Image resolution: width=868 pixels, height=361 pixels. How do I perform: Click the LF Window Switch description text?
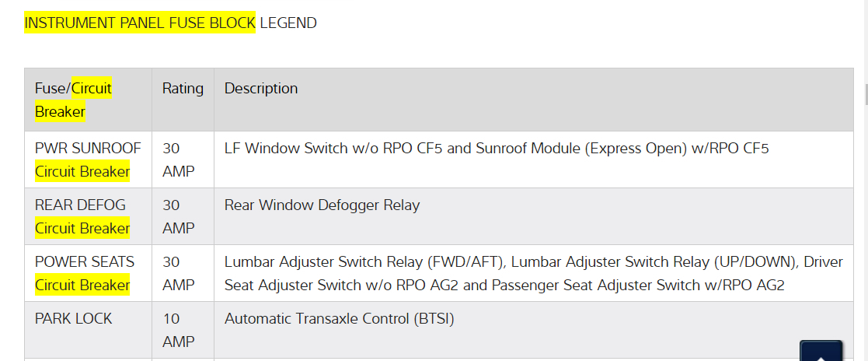coord(496,148)
